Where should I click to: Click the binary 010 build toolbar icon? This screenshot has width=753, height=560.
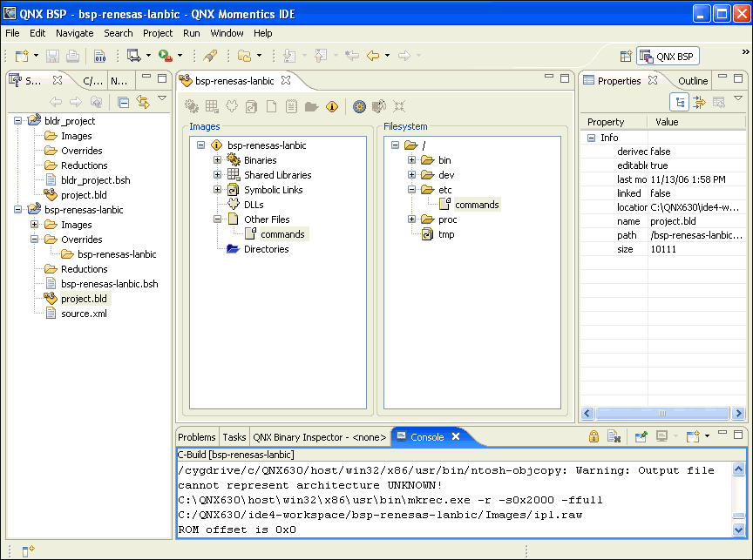[99, 56]
